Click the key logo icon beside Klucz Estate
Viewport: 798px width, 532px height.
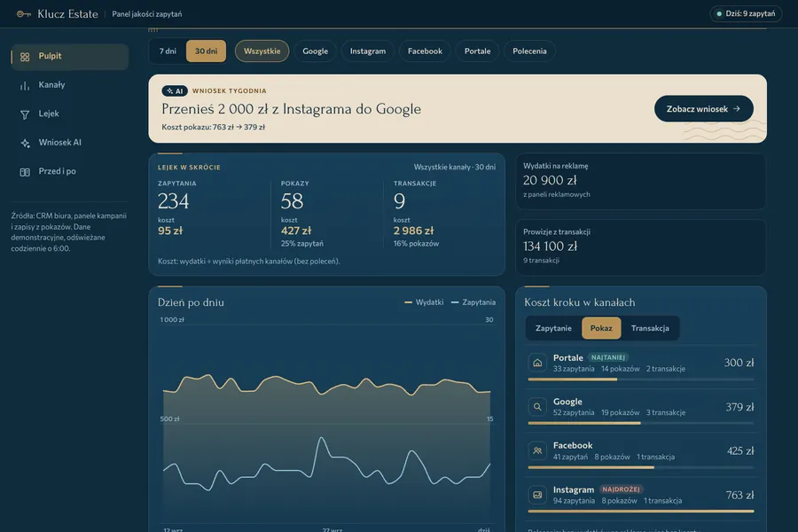[23, 14]
